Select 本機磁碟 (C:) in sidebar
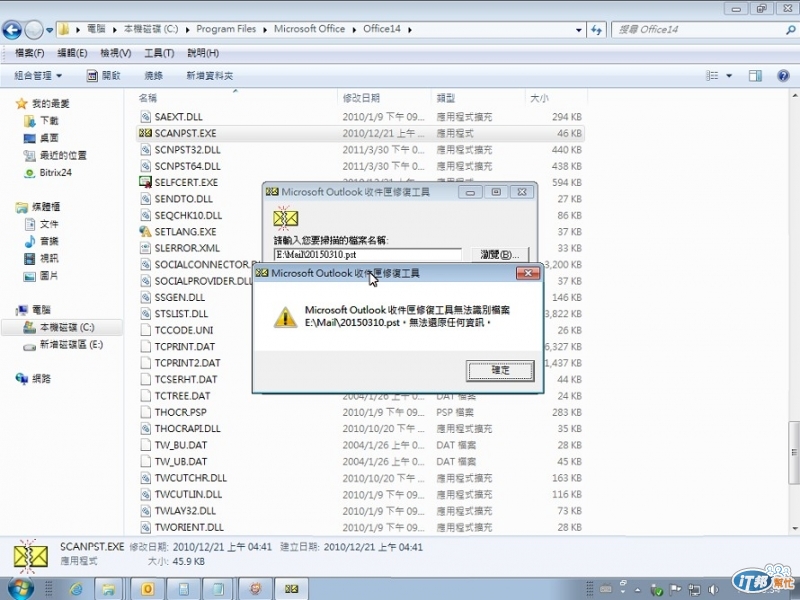Screen dimensions: 800x600 [x=62, y=327]
